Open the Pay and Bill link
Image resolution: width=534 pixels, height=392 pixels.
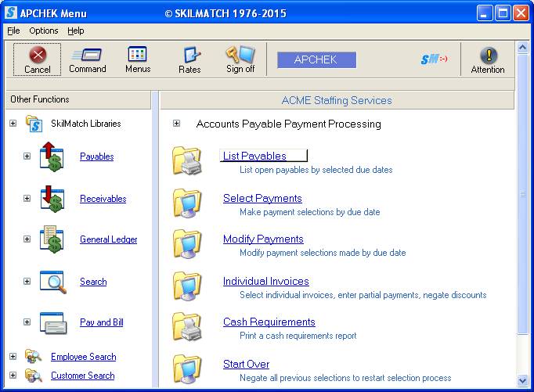coord(102,322)
